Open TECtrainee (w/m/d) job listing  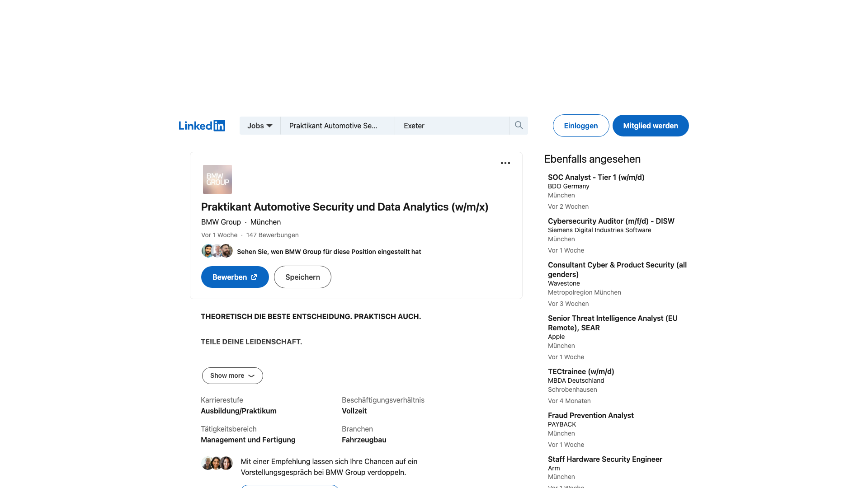click(x=581, y=371)
